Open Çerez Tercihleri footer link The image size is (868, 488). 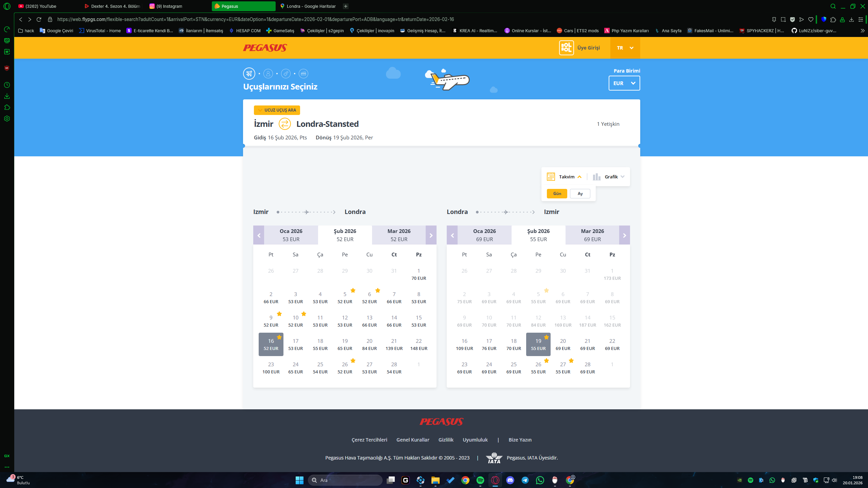[x=369, y=440]
